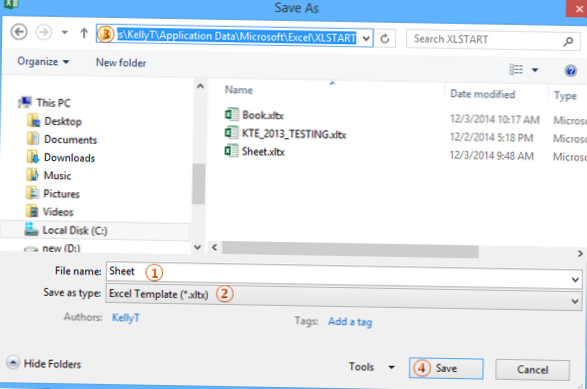
Task: Click navigation pane scroll up arrow
Action: tap(200, 86)
